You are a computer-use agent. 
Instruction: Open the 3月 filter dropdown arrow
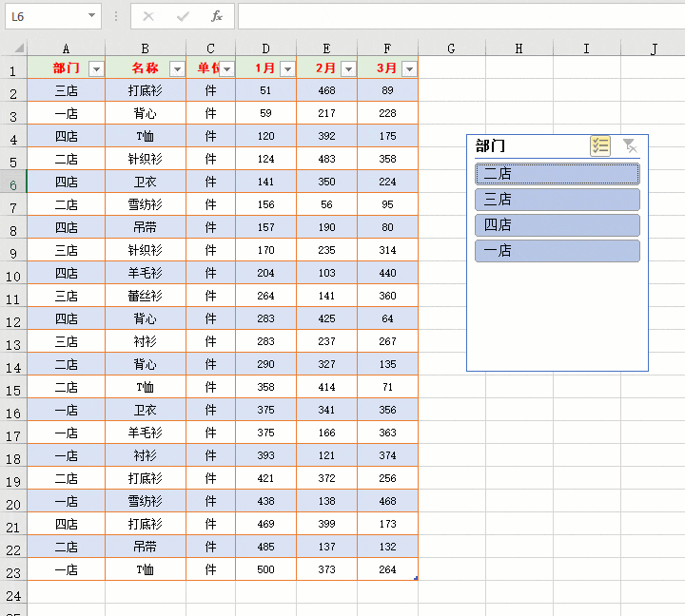[x=409, y=68]
